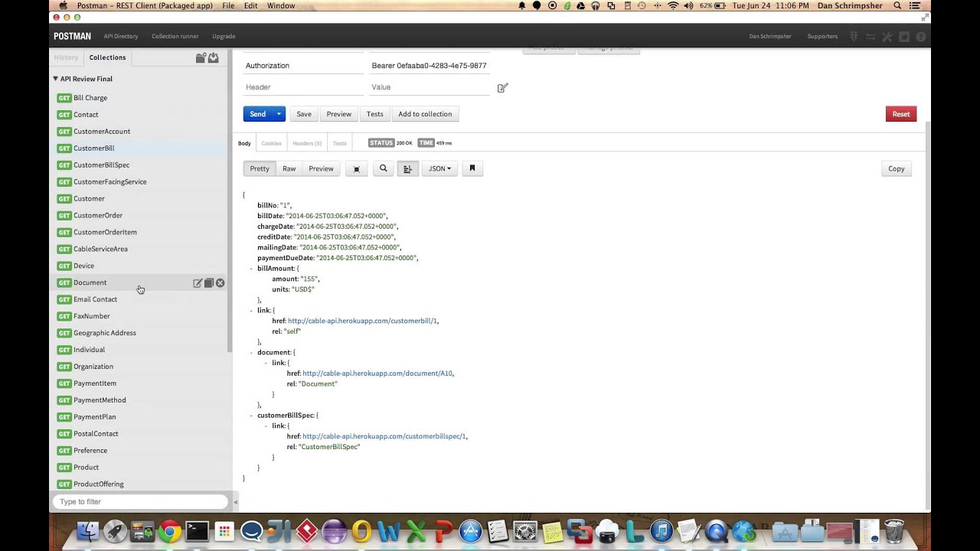The image size is (980, 551).
Task: Duplicate the Document request using its copy icon
Action: pos(208,283)
